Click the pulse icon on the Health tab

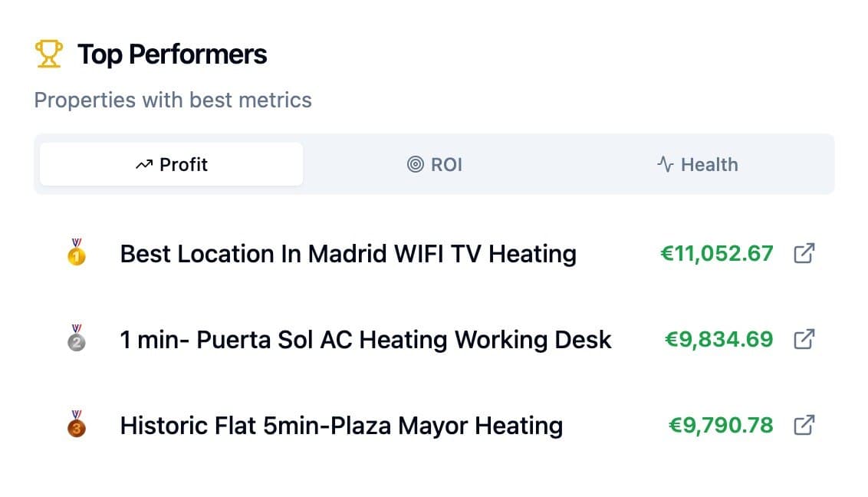(x=665, y=165)
